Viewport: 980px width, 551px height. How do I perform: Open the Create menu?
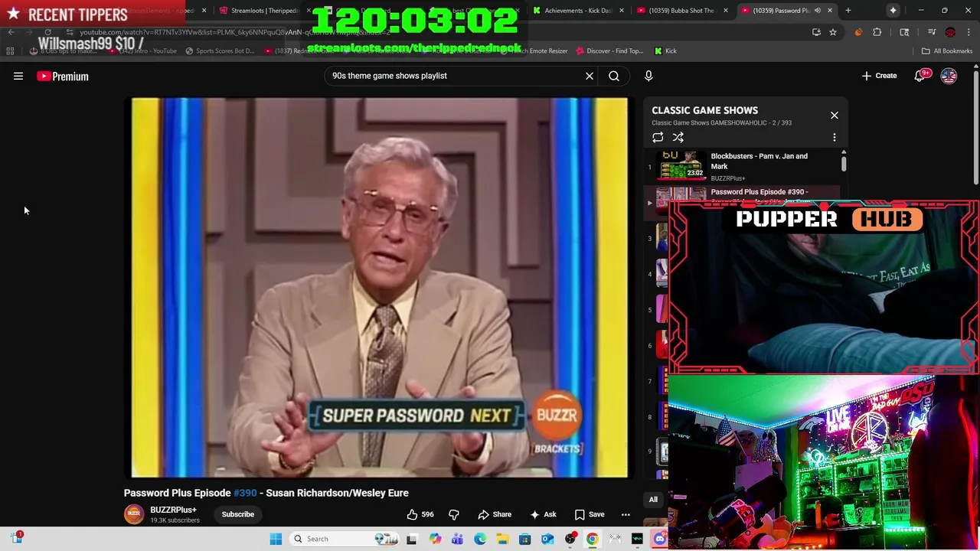pos(879,76)
